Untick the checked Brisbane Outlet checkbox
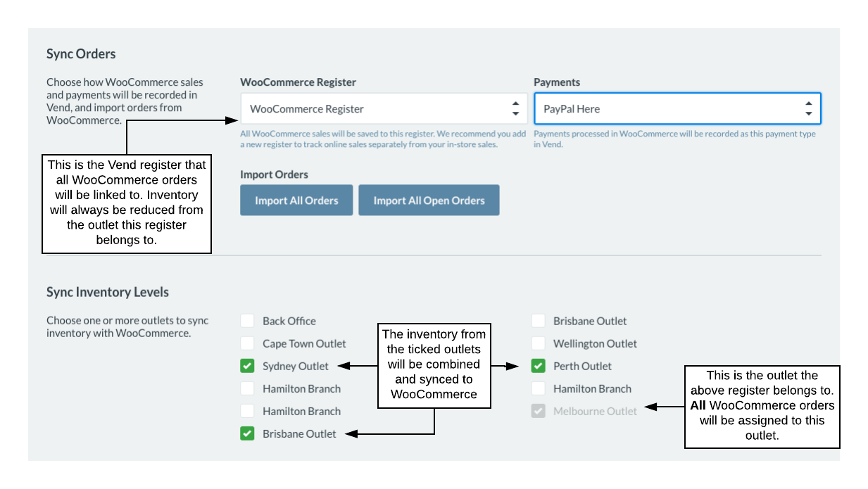The image size is (868, 489). pos(247,433)
